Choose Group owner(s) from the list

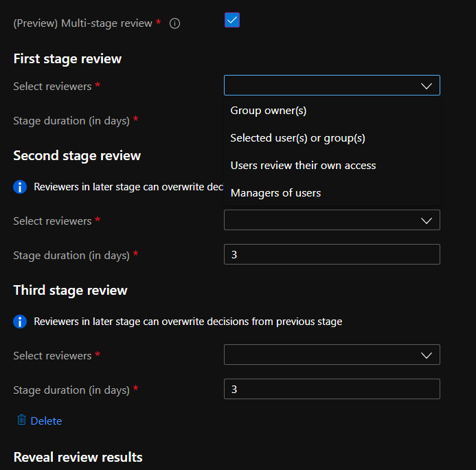tap(269, 111)
